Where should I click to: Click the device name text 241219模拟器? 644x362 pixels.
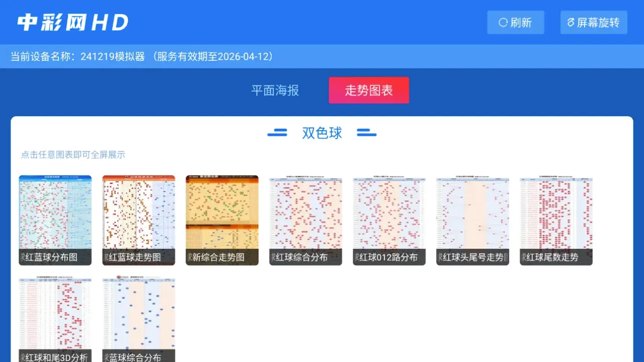[x=113, y=56]
